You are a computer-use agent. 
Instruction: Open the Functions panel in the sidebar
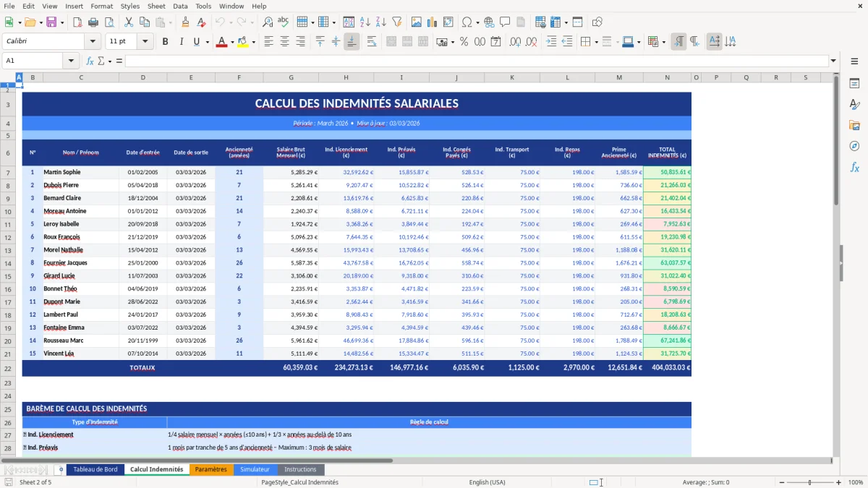[x=855, y=167]
